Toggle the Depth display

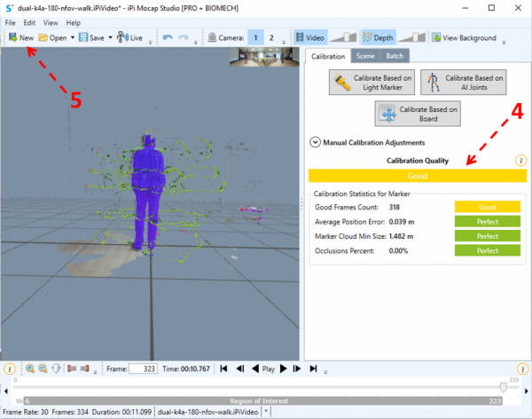tap(379, 37)
